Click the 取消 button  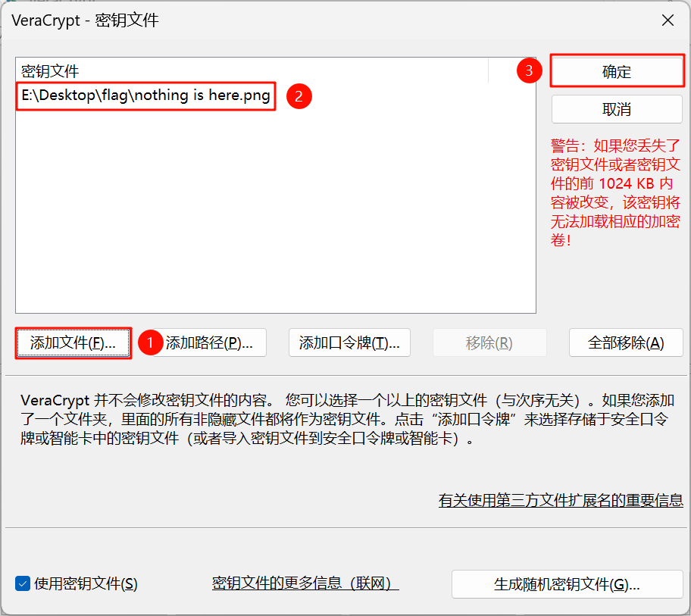617,109
